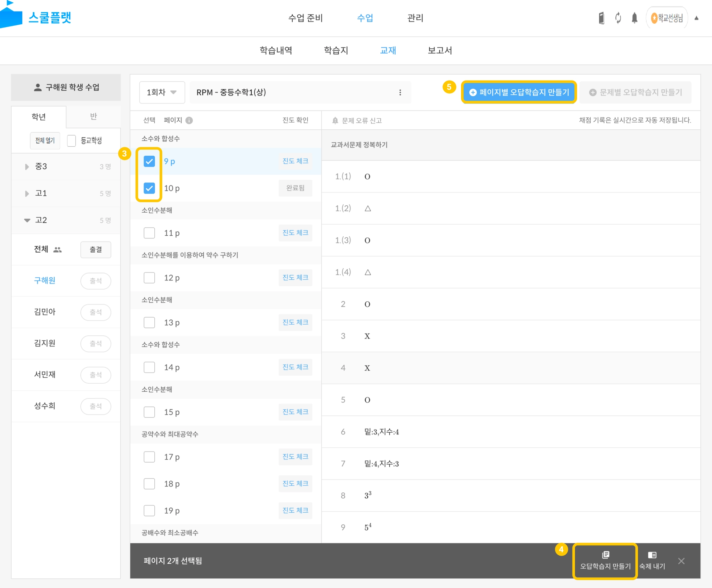Screen dimensions: 712x588
Task: Click the 문제 오류 신고 bell icon
Action: 335,121
